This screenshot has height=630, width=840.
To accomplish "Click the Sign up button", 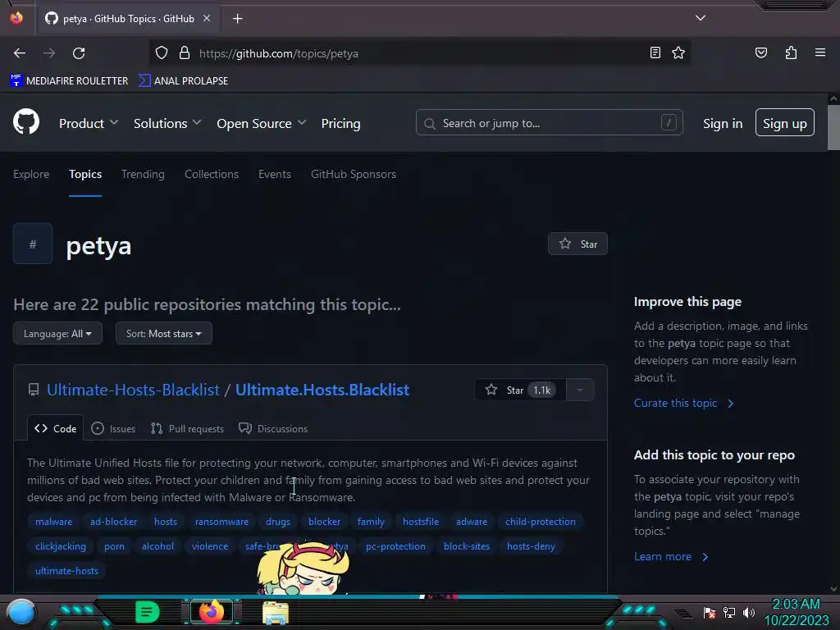I will click(784, 123).
